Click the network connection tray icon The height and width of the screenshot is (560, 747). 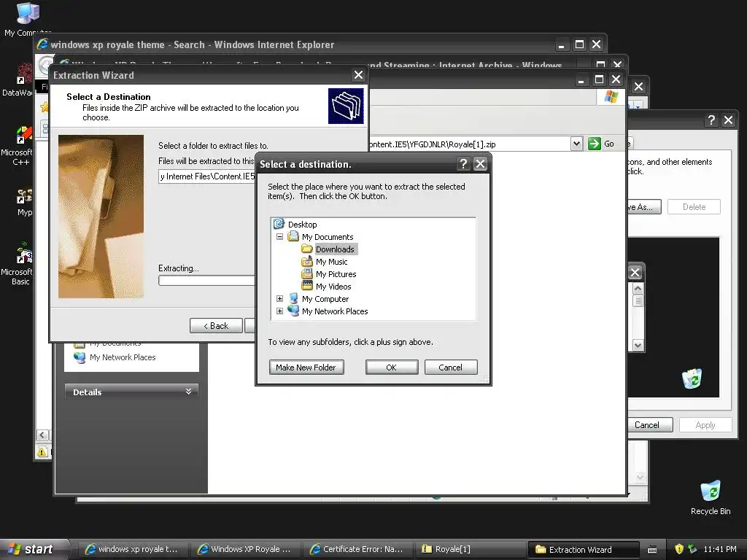[x=692, y=549]
